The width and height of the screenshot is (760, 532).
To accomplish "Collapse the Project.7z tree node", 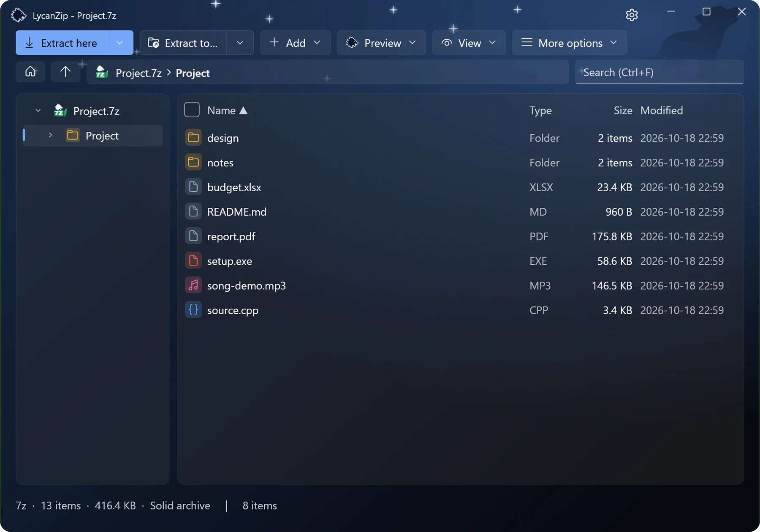I will coord(38,111).
